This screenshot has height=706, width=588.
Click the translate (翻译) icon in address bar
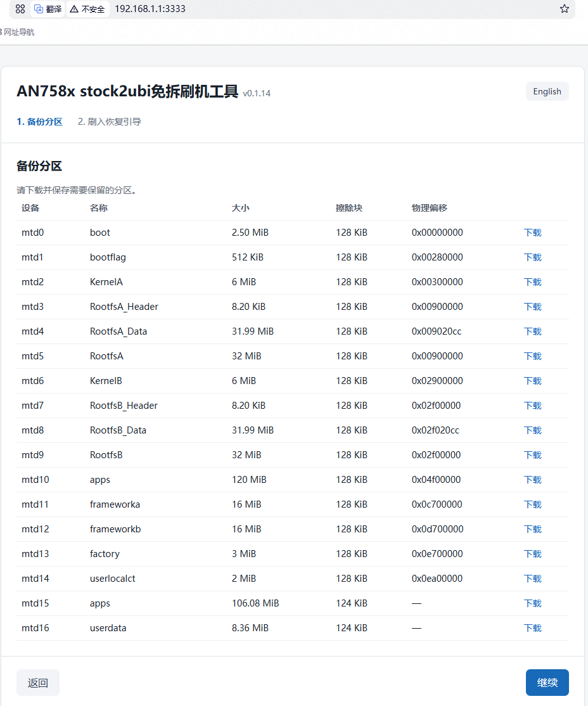pyautogui.click(x=48, y=9)
